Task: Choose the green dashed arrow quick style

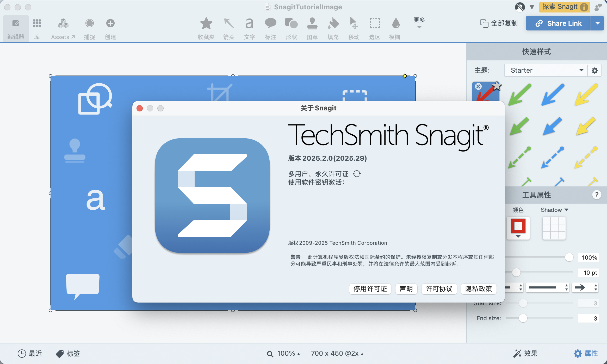Action: tap(519, 158)
